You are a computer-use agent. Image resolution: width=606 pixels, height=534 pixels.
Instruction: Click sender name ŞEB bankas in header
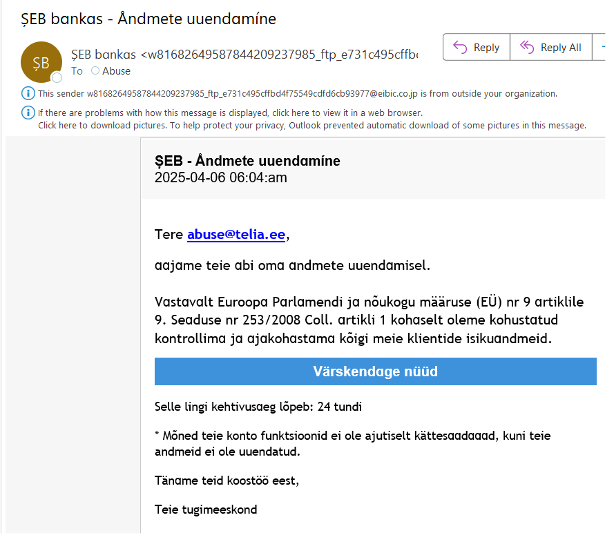tap(104, 53)
